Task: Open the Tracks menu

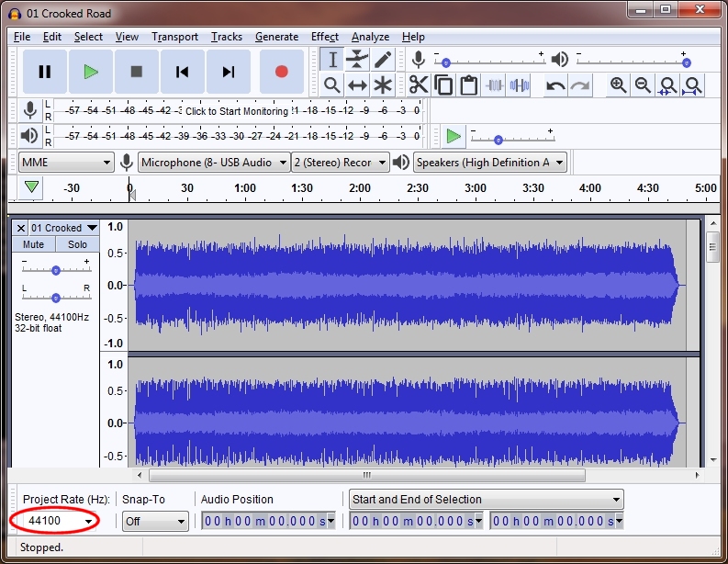Action: (x=227, y=37)
